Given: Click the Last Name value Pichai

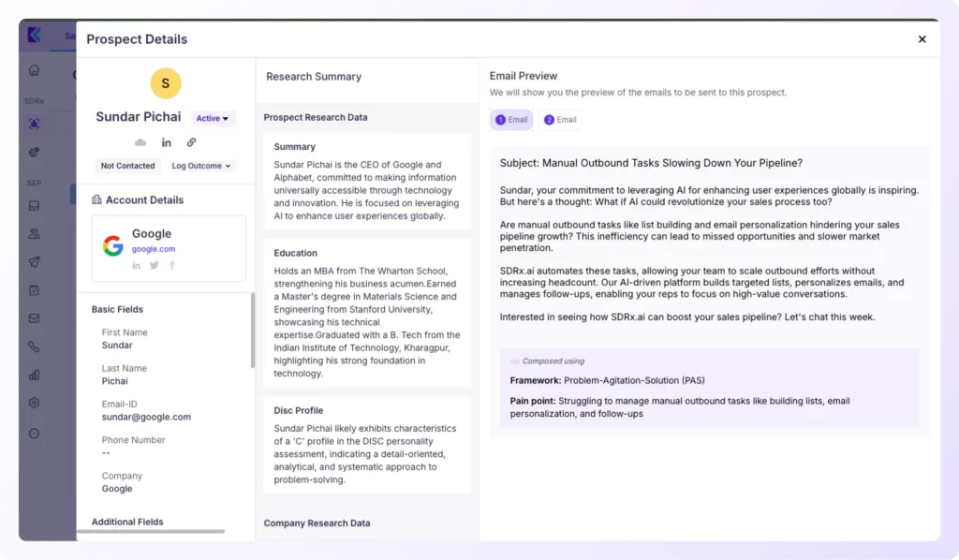Looking at the screenshot, I should tap(114, 381).
